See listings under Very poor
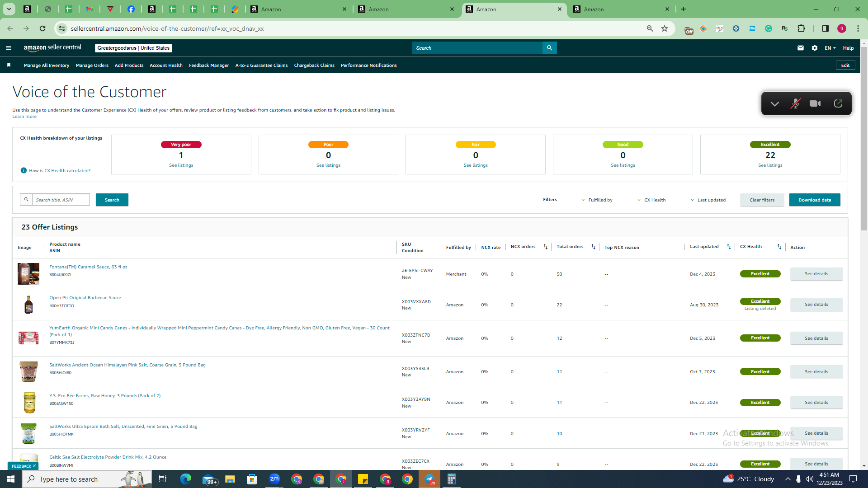This screenshot has height=488, width=868. pyautogui.click(x=181, y=165)
